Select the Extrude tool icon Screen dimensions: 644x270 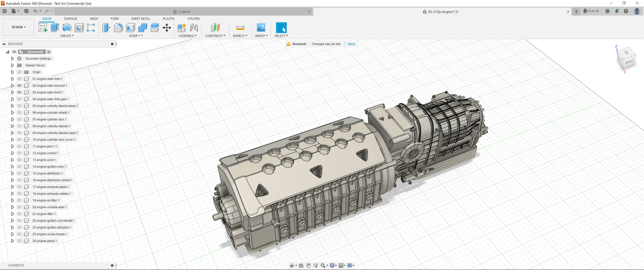point(55,28)
